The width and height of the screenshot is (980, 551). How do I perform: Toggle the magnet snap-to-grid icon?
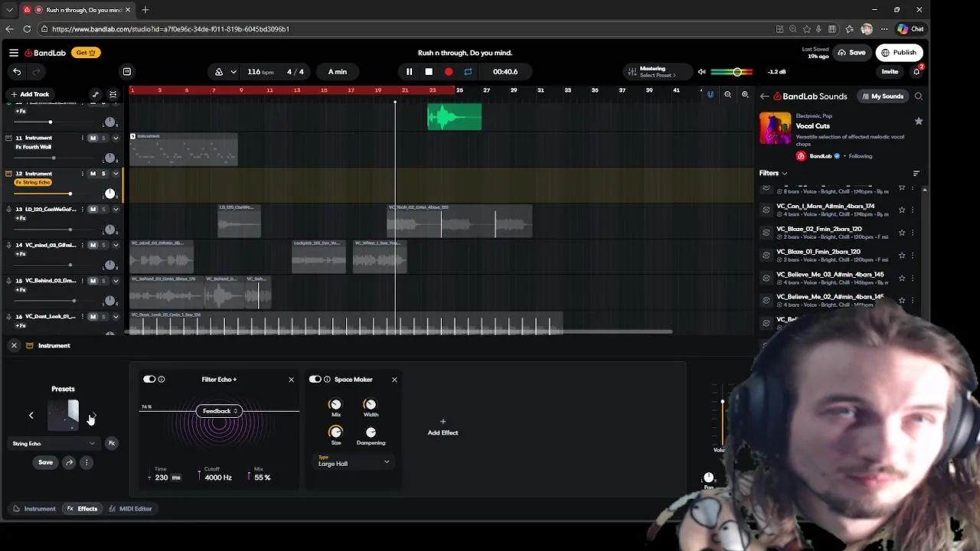click(x=710, y=95)
